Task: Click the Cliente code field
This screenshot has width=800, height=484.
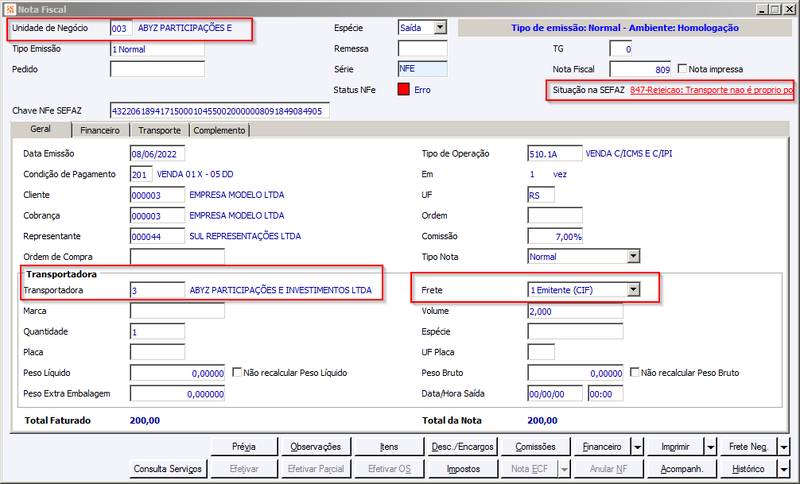Action: 157,195
